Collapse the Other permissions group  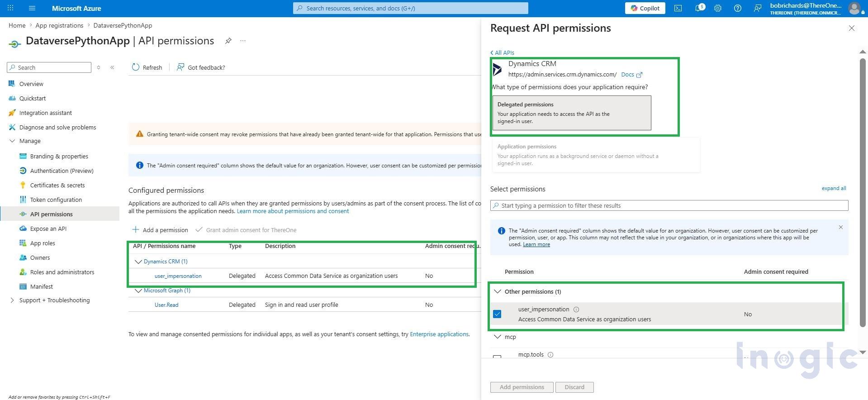pyautogui.click(x=498, y=291)
